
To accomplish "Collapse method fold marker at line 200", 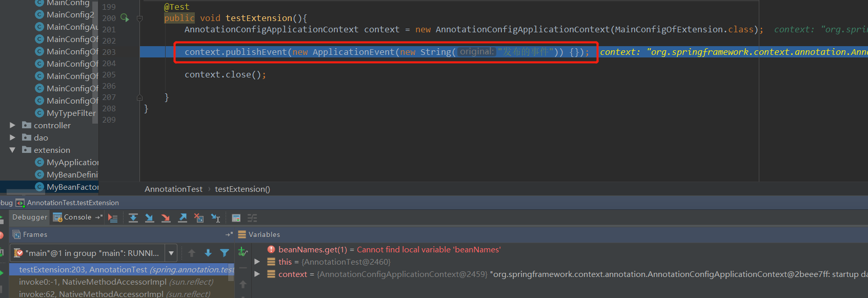I will (x=139, y=18).
